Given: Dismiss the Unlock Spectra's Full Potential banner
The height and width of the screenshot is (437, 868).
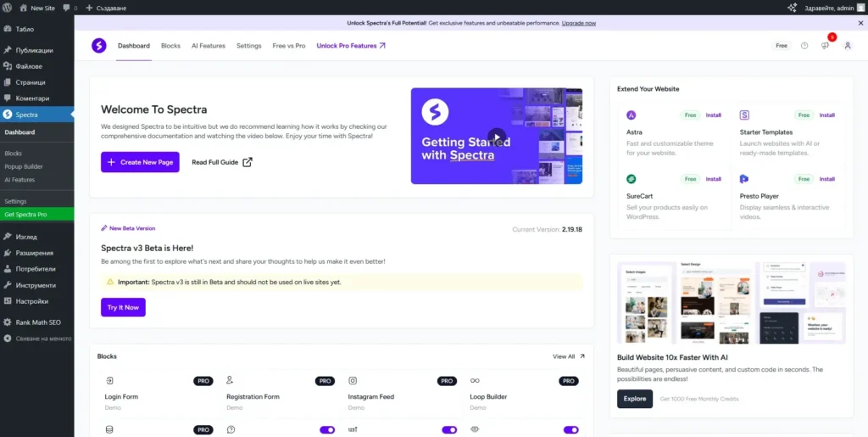Looking at the screenshot, I should point(861,23).
